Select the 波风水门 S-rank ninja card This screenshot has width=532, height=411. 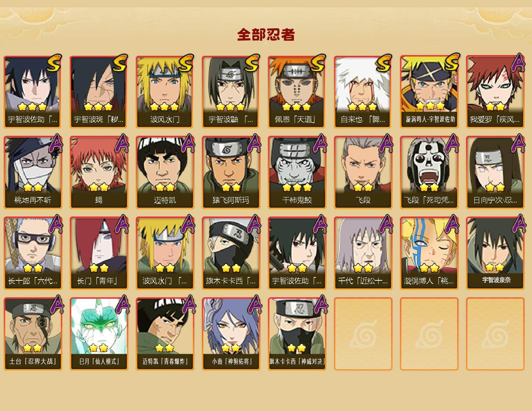(165, 92)
